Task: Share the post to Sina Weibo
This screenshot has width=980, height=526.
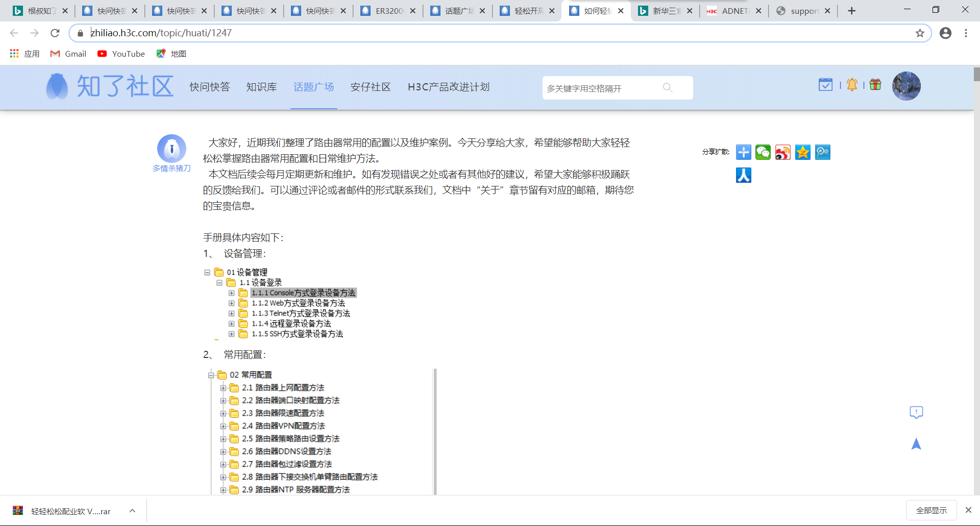Action: coord(783,152)
